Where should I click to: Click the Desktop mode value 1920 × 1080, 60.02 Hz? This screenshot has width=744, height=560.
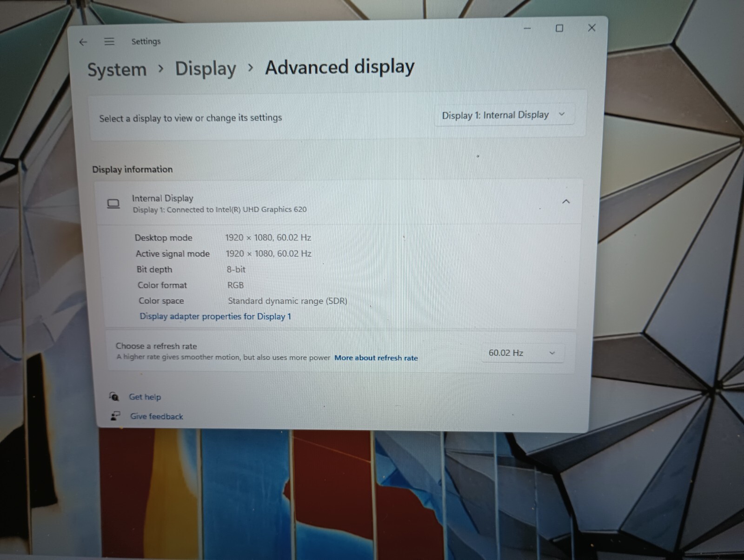(x=268, y=237)
